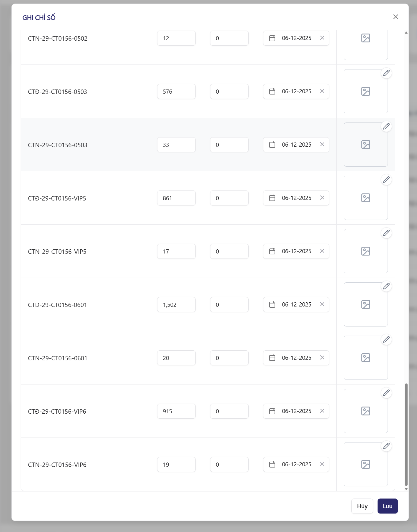Click image placeholder for CTN-29-CT0156-VIP6

(x=366, y=464)
